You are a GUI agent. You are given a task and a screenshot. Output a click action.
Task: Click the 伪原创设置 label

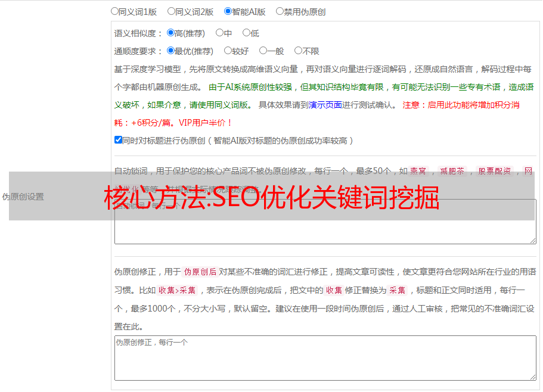click(23, 197)
